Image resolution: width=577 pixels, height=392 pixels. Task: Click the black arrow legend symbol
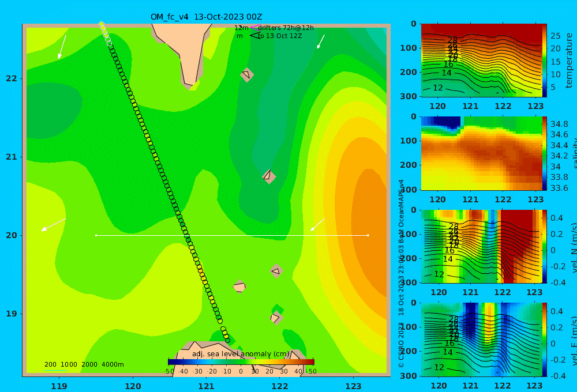254,36
